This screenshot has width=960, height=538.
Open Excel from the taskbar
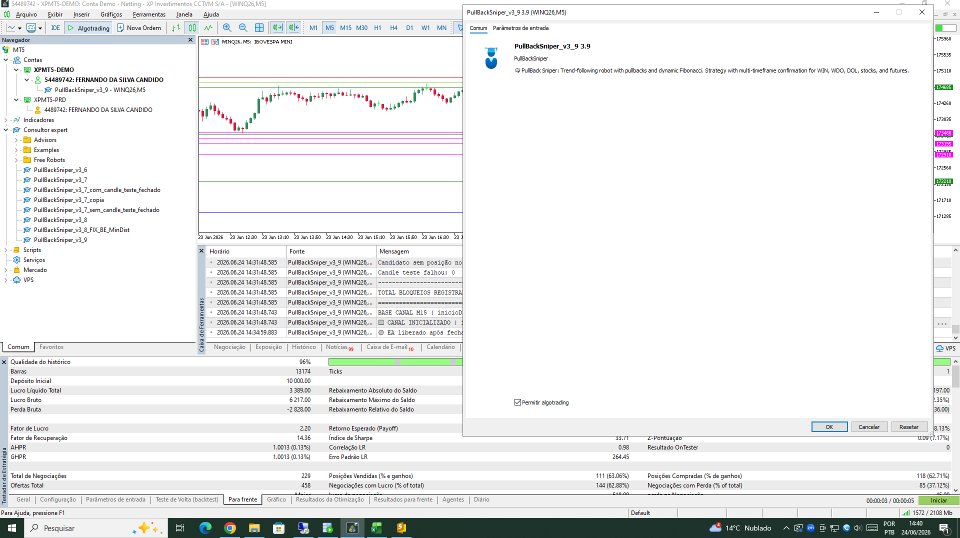coord(377,528)
